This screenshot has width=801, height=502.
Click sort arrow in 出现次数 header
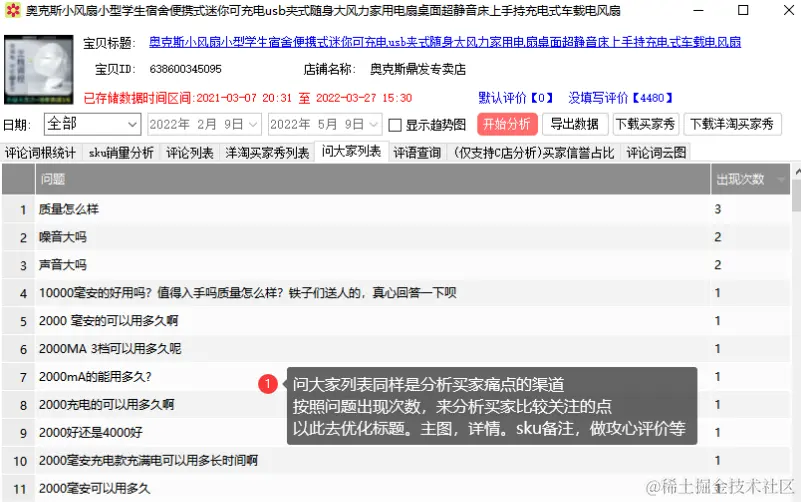tap(781, 180)
